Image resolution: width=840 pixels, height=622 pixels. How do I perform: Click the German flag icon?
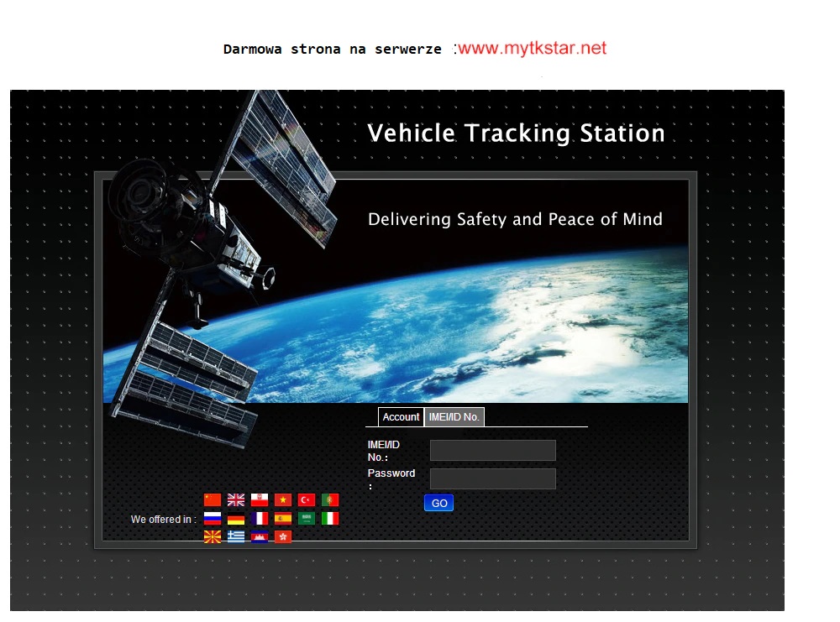(236, 518)
